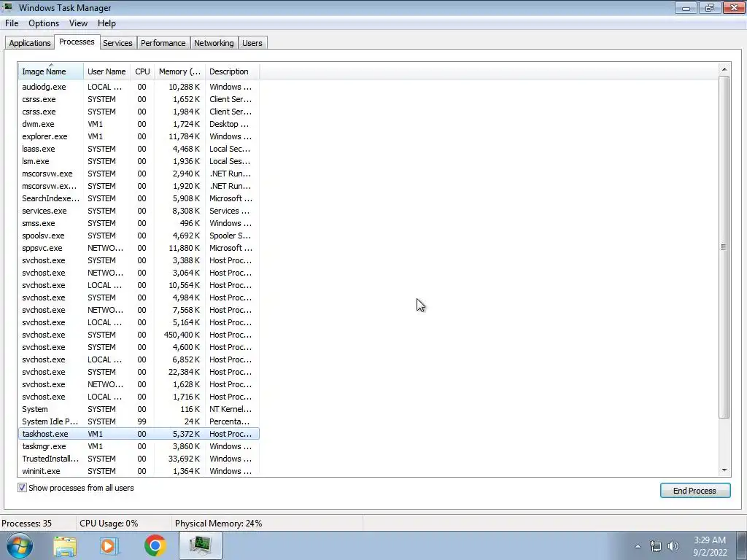Open the network tray icon
This screenshot has width=747, height=560.
(x=656, y=546)
